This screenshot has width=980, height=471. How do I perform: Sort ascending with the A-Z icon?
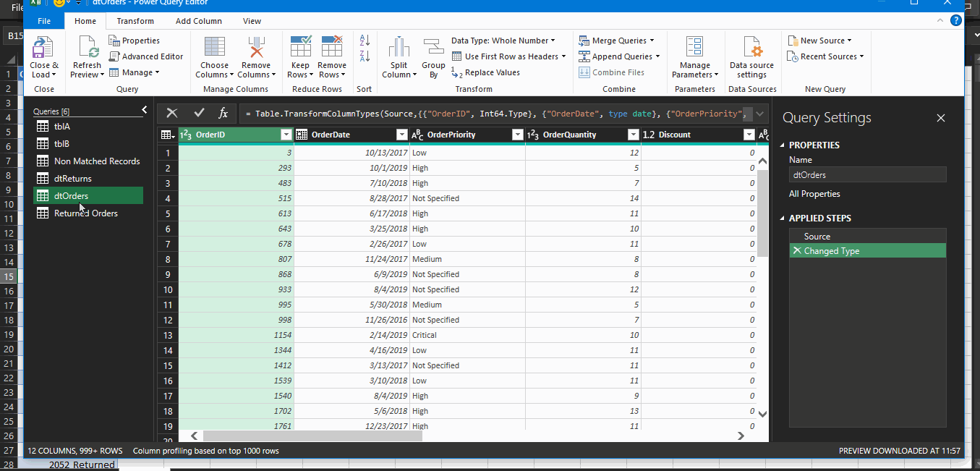point(365,41)
